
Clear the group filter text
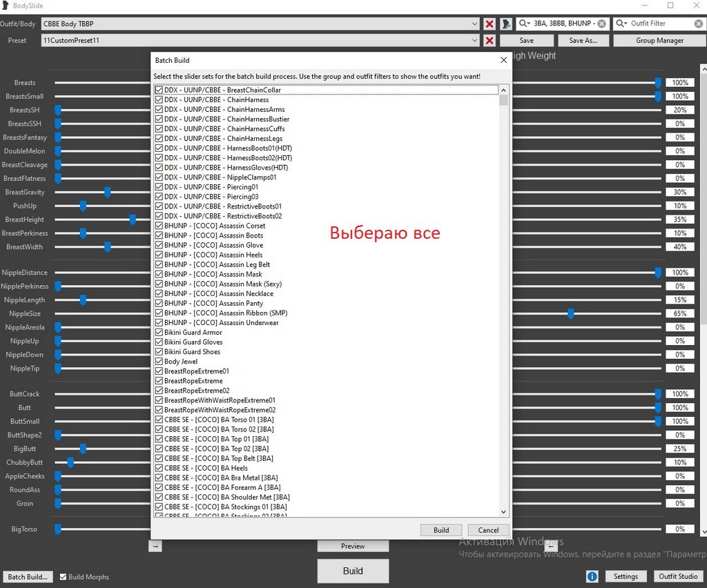click(601, 23)
